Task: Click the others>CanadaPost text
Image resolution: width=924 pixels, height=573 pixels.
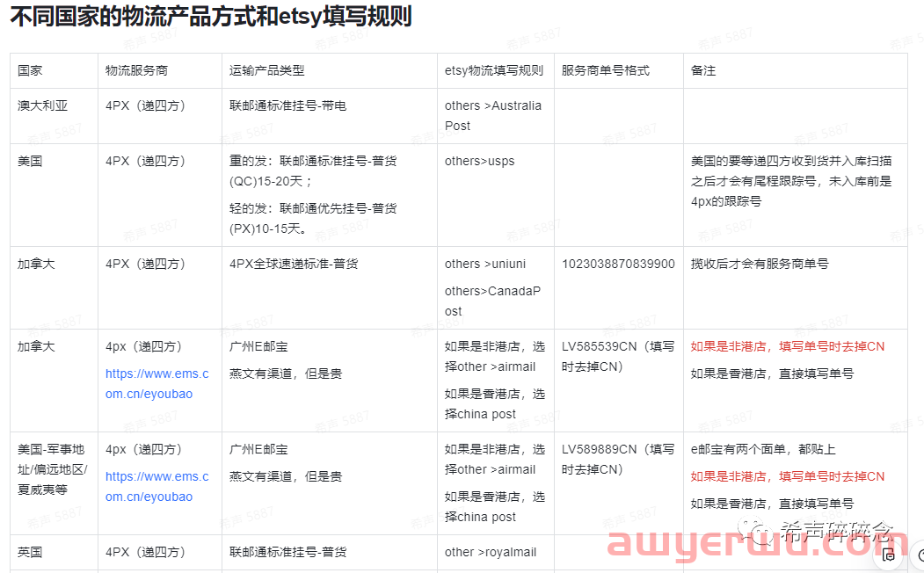Action: pyautogui.click(x=492, y=301)
